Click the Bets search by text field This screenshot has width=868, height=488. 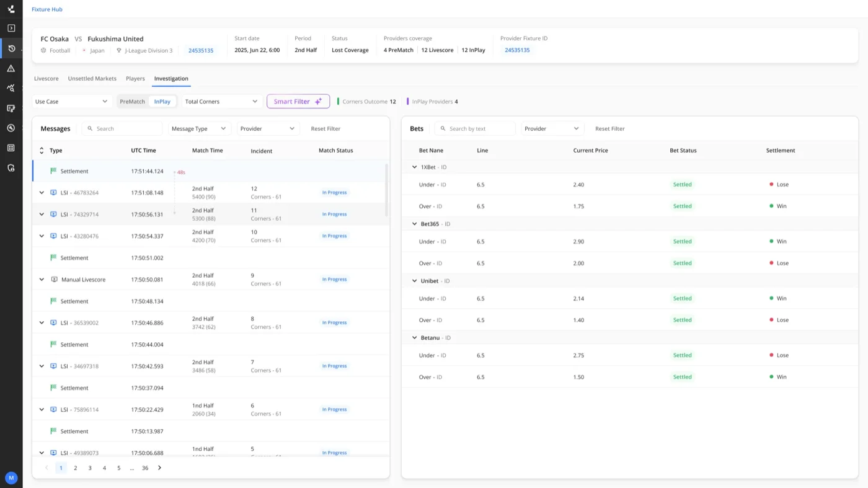(x=475, y=129)
